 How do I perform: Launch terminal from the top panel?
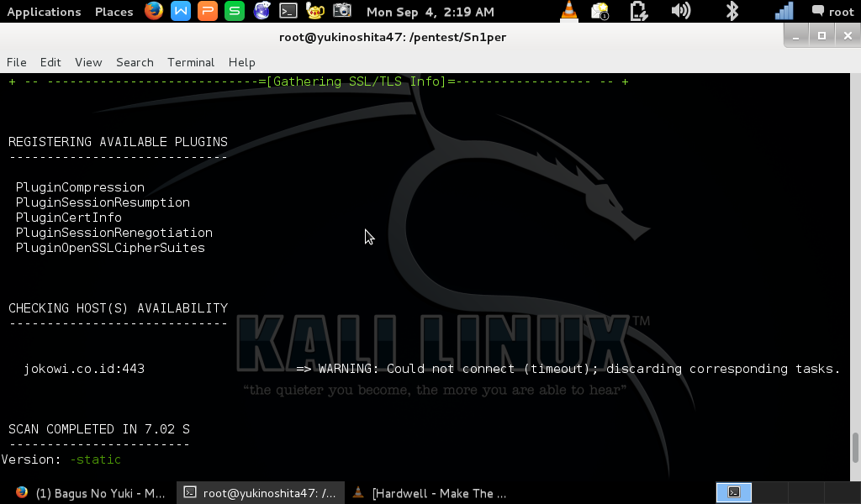[x=288, y=11]
